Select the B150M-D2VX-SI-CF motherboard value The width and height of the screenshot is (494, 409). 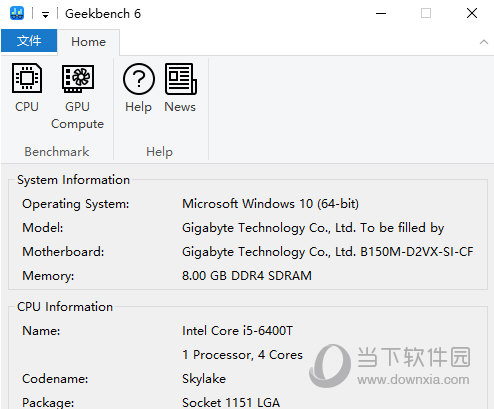point(328,252)
